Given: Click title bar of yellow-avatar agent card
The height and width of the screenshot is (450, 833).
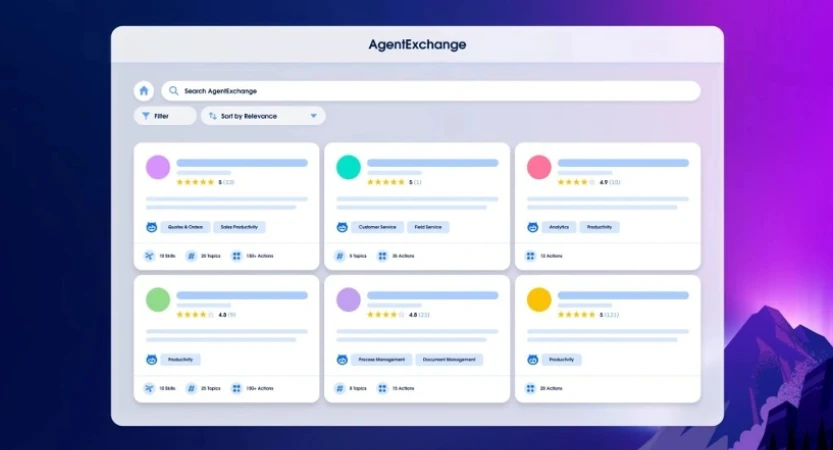Looking at the screenshot, I should pos(623,295).
